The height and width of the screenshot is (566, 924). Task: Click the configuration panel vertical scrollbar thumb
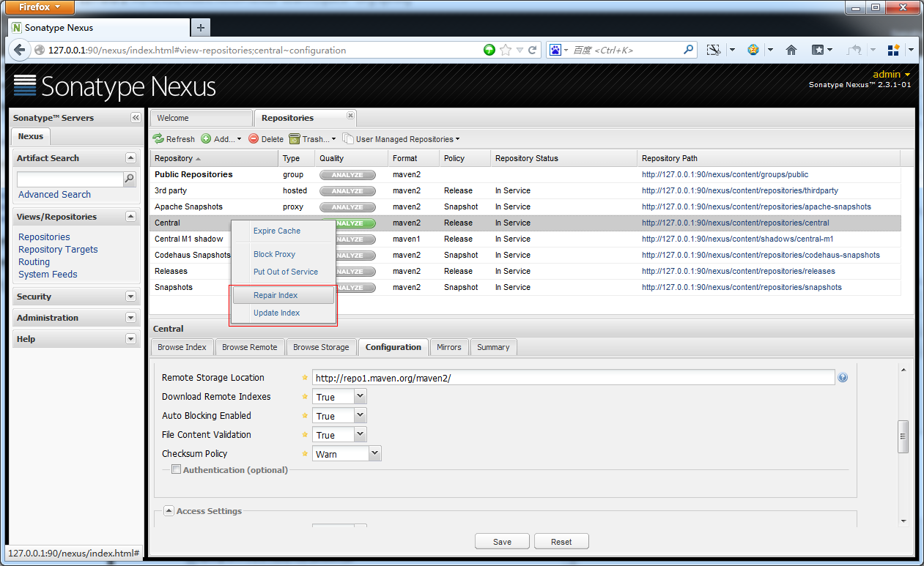903,436
